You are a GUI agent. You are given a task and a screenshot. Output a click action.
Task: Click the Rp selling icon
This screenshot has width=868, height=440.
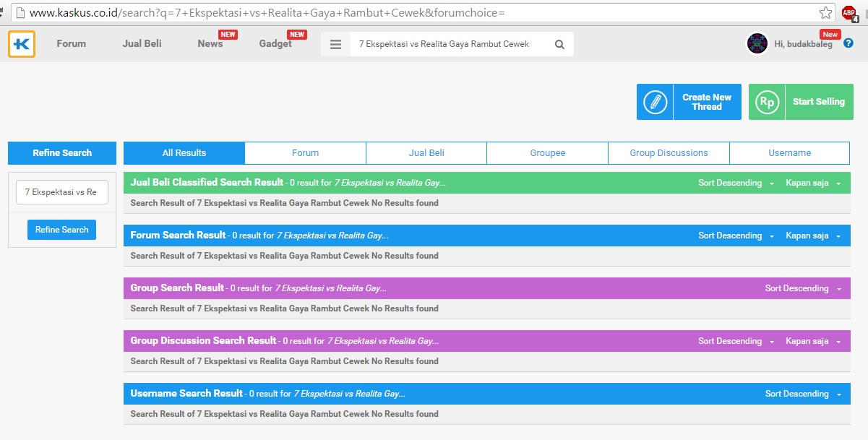[767, 102]
